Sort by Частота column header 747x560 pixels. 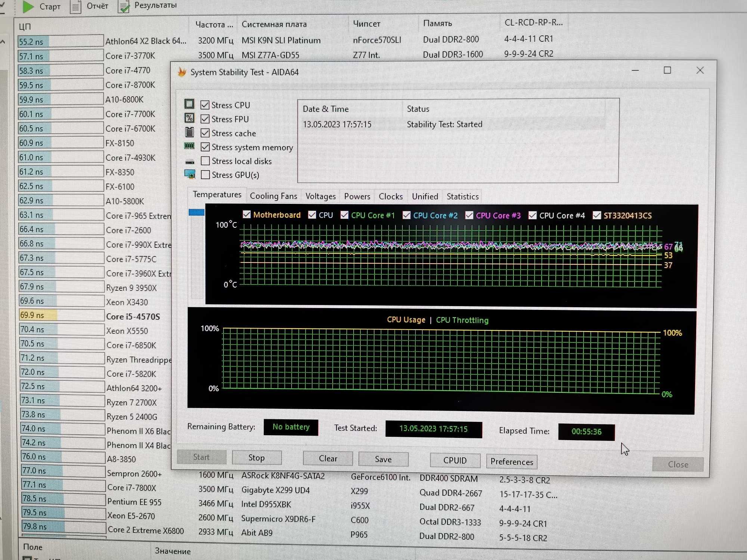(x=214, y=25)
